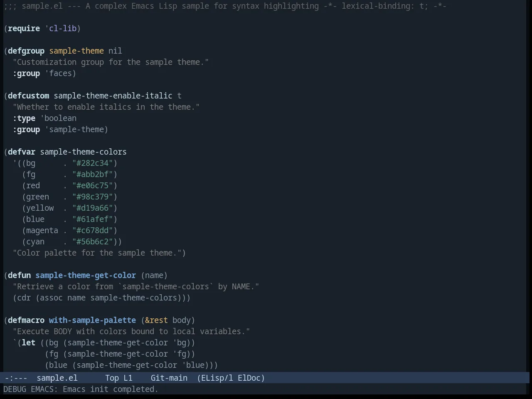This screenshot has width=532, height=399.
Task: Click the with-sample-palette macro name
Action: coord(92,320)
